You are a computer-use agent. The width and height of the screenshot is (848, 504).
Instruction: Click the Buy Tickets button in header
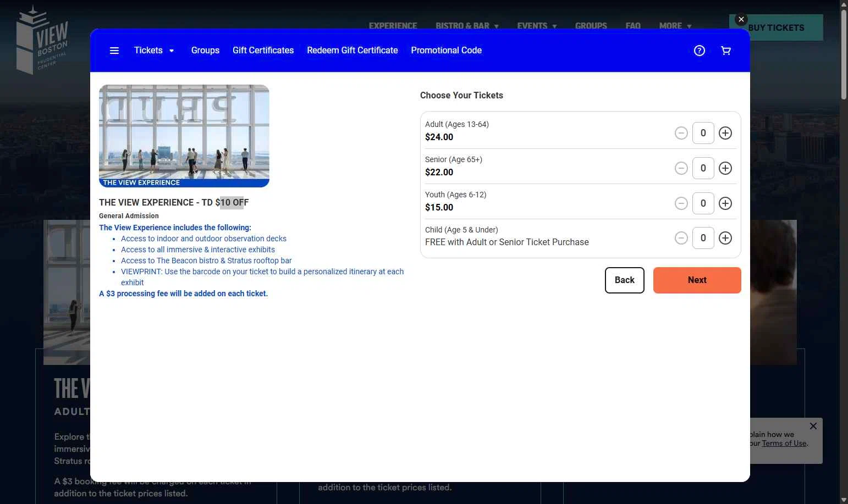pos(776,27)
